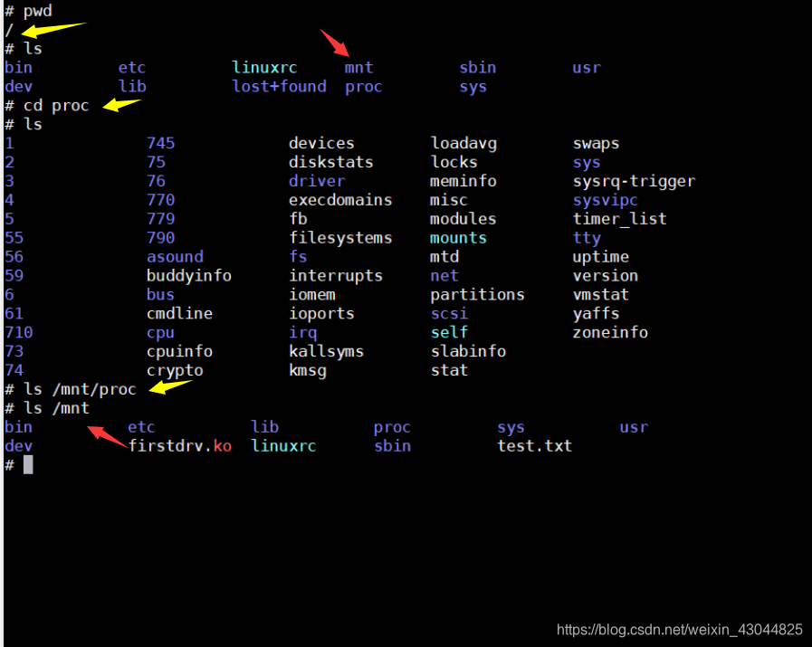This screenshot has width=812, height=647.
Task: Click the 'yaffs' entry
Action: (596, 314)
